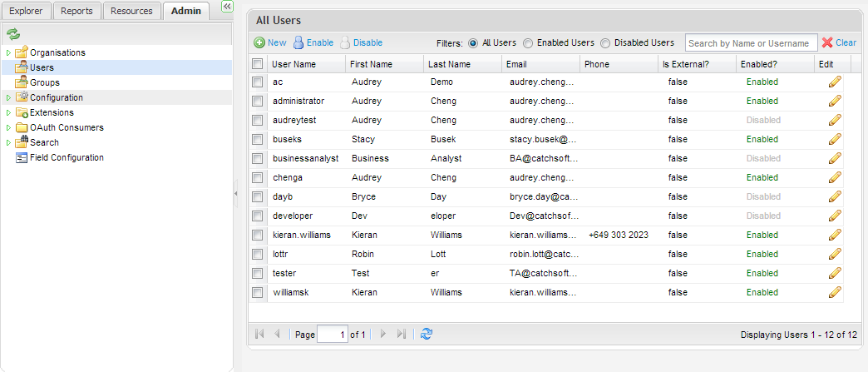The height and width of the screenshot is (372, 868).
Task: Click the Enable button in the toolbar
Action: tap(313, 42)
